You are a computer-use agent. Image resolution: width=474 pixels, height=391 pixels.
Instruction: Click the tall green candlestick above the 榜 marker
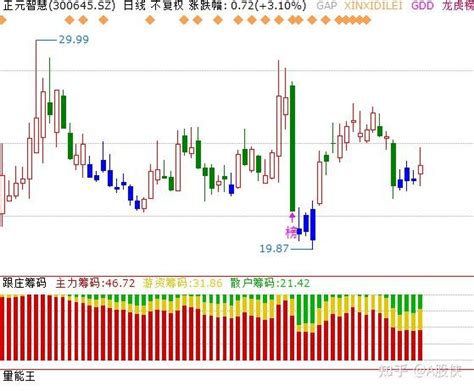point(292,148)
